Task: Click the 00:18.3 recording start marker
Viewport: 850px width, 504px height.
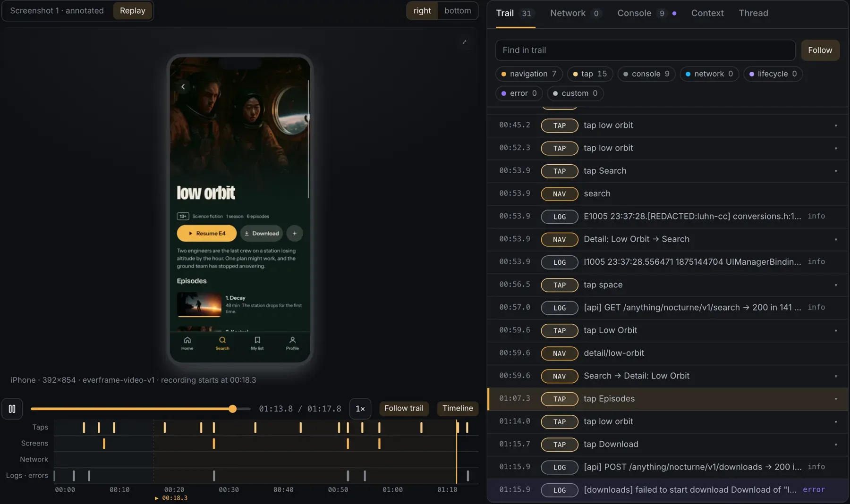Action: point(171,498)
